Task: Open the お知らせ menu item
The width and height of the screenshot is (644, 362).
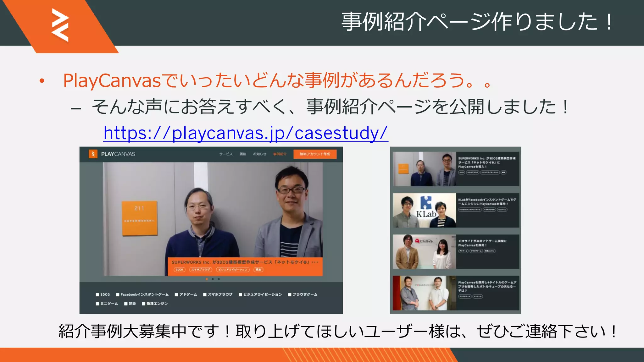Action: [259, 154]
